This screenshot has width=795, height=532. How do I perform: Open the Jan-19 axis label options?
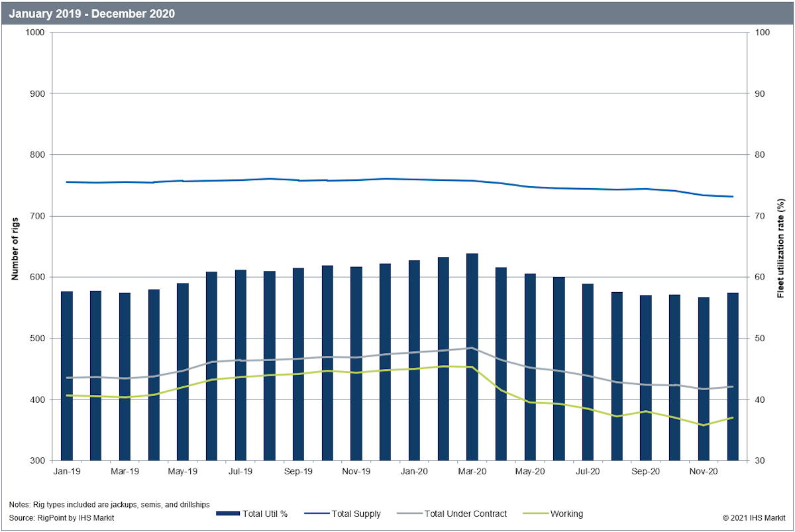click(x=68, y=470)
